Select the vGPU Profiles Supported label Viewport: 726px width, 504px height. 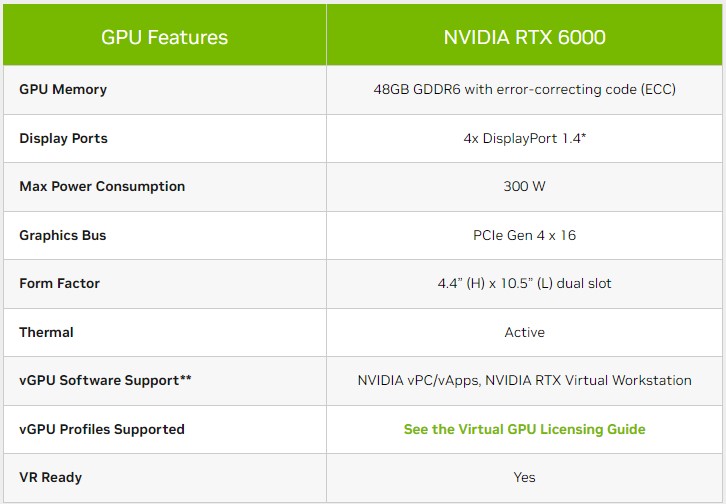tap(102, 429)
